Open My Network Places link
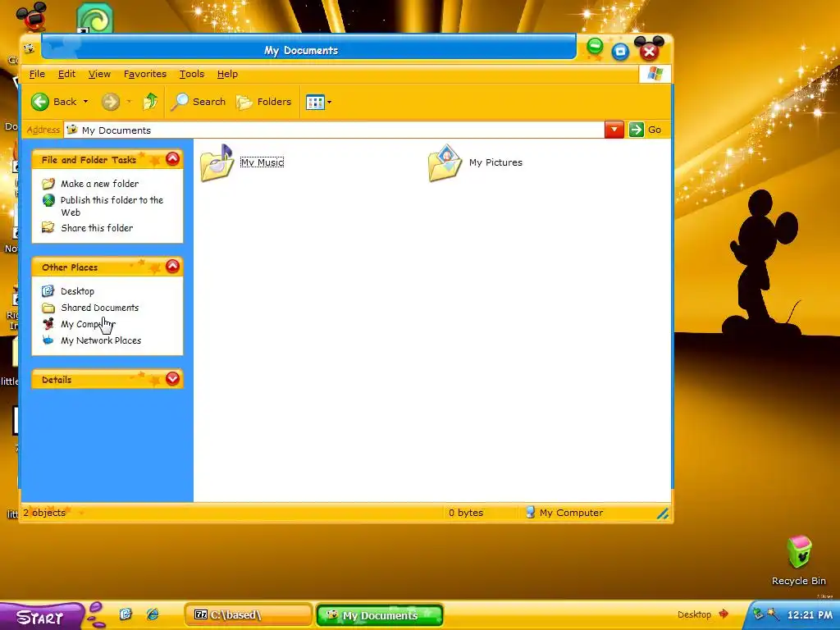Image resolution: width=840 pixels, height=630 pixels. point(101,340)
